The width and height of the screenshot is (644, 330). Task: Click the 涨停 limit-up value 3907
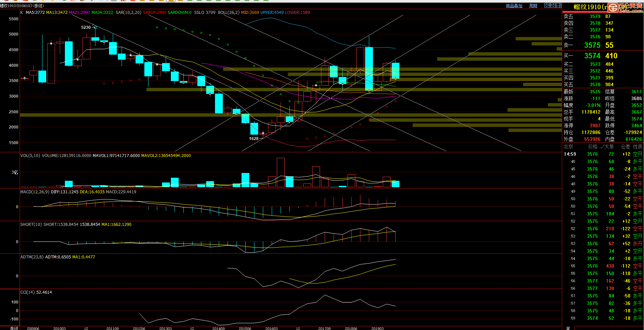(595, 125)
